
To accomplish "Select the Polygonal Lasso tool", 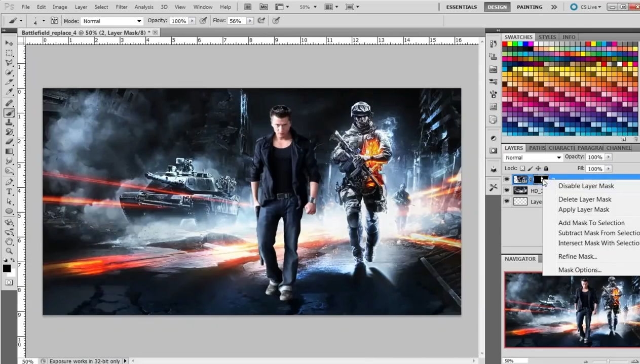I will (9, 63).
